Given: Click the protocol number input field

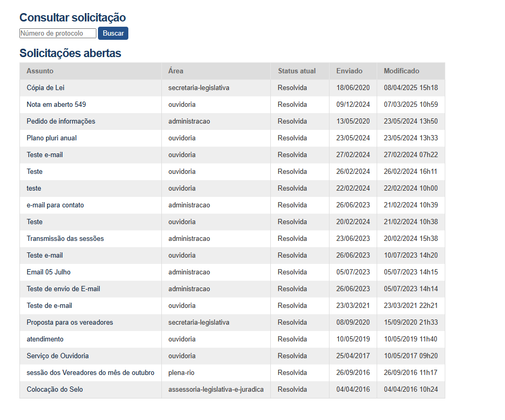Looking at the screenshot, I should pos(58,34).
